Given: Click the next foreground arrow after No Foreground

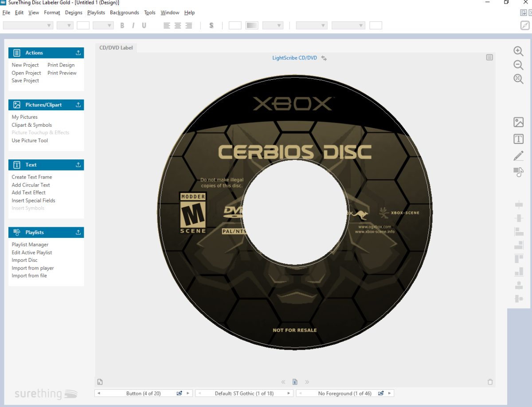Looking at the screenshot, I should tap(390, 393).
